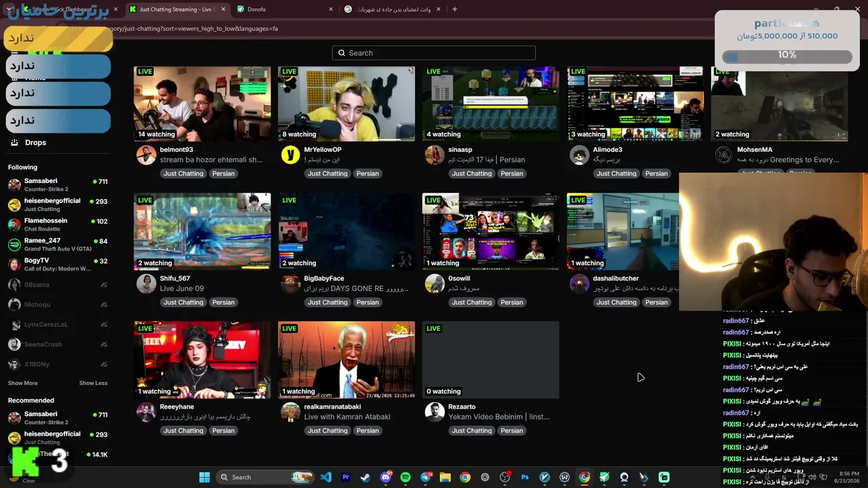
Task: Open the 'Yekam Video Bebinim' stream title
Action: click(499, 417)
